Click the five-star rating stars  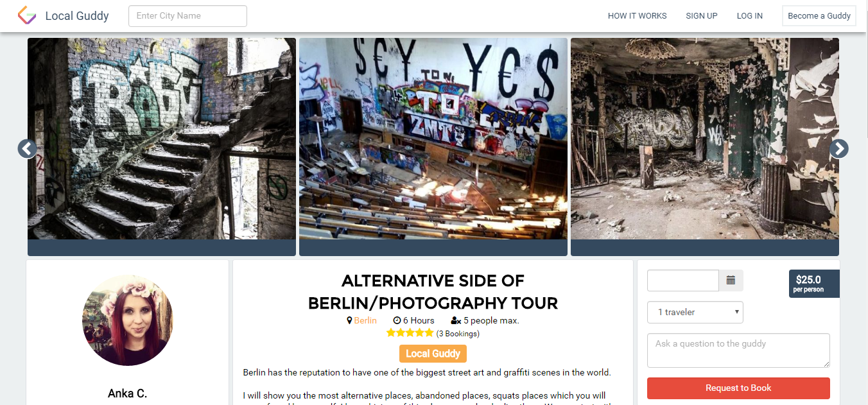click(410, 333)
